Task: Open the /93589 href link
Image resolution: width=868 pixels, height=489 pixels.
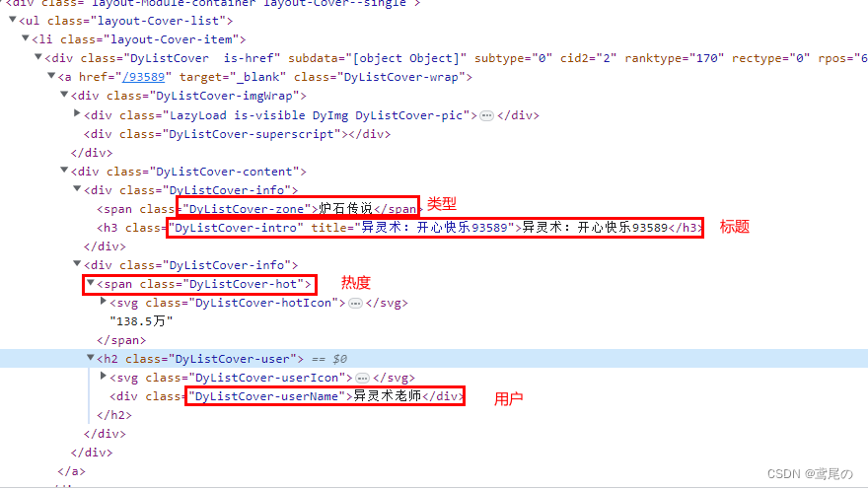Action: pos(143,77)
